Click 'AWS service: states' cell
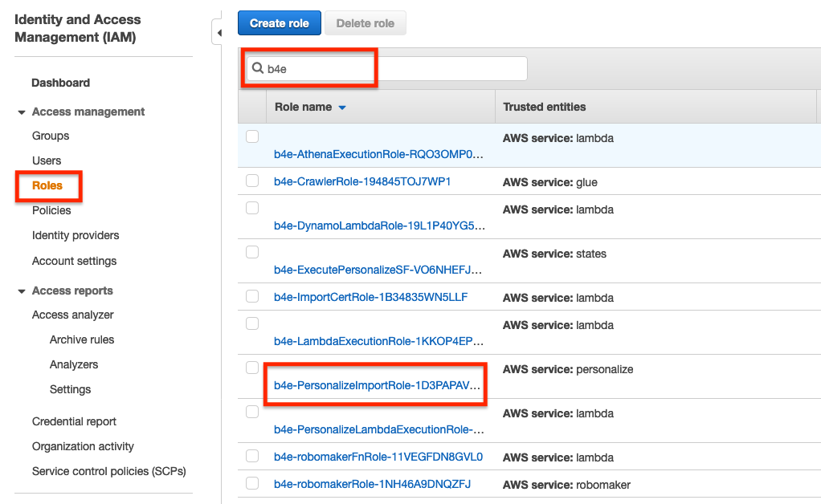821x504 pixels. coord(554,254)
